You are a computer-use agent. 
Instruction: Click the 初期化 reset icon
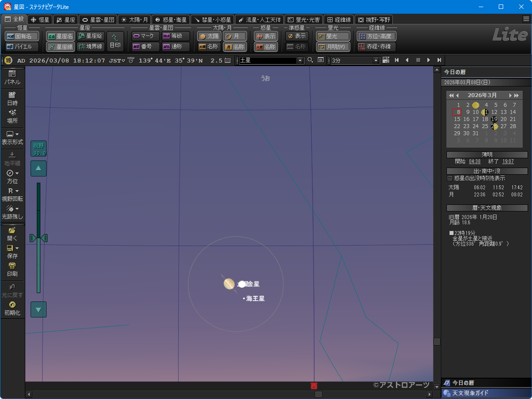click(12, 308)
